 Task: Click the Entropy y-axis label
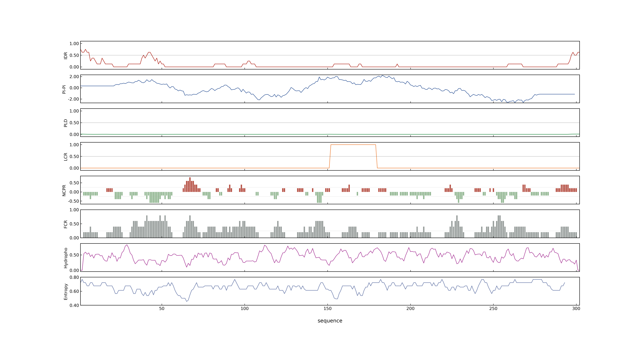pos(66,291)
